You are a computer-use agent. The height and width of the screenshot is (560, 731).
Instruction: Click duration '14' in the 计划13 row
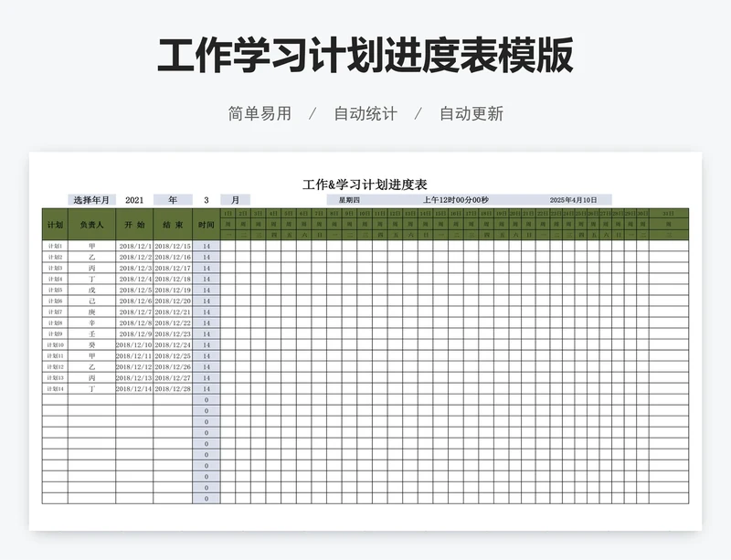pyautogui.click(x=207, y=377)
